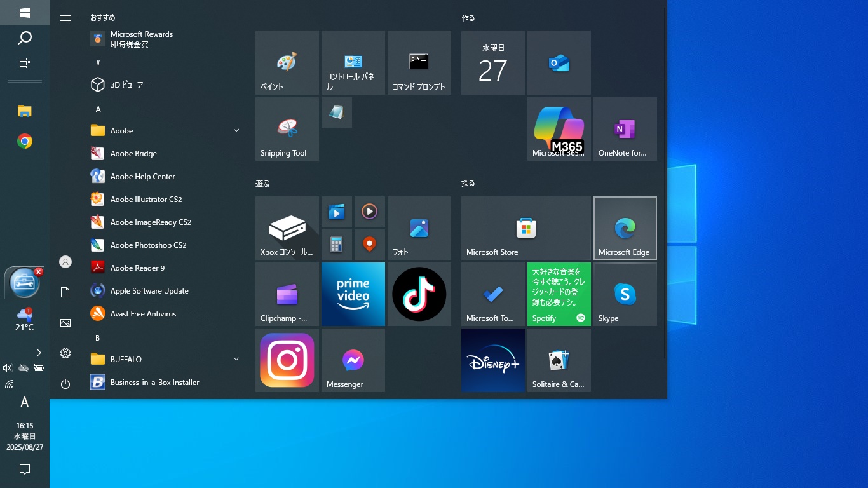Open Adobe Help Center from the list
The height and width of the screenshot is (488, 868).
click(165, 176)
